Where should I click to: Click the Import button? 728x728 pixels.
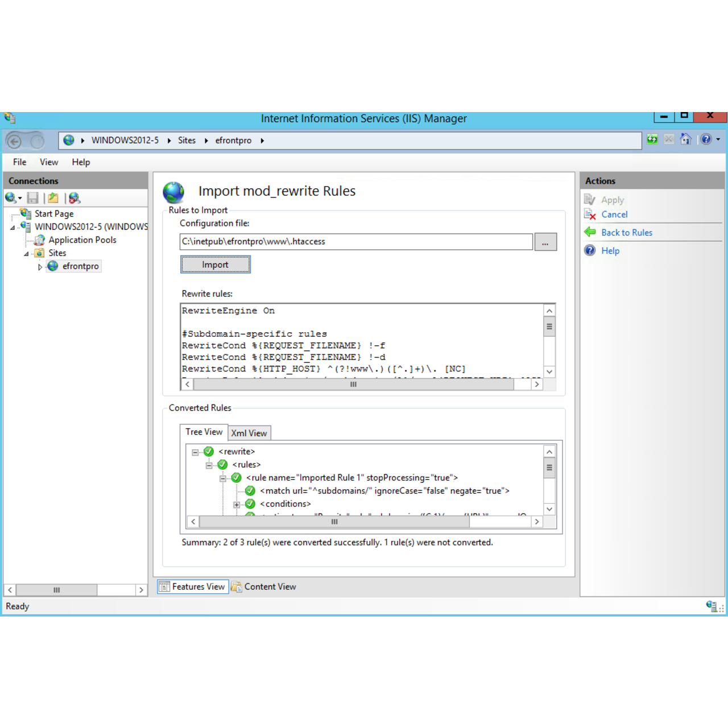coord(215,264)
